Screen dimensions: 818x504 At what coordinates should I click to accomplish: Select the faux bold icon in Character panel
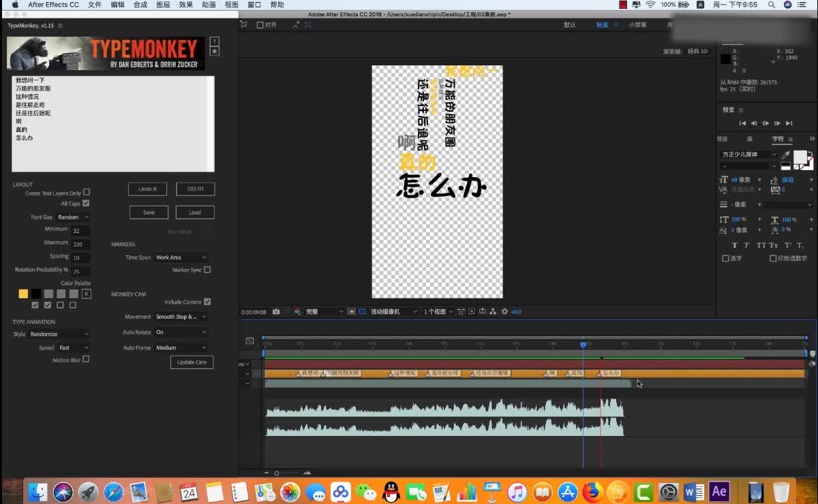[x=735, y=245]
